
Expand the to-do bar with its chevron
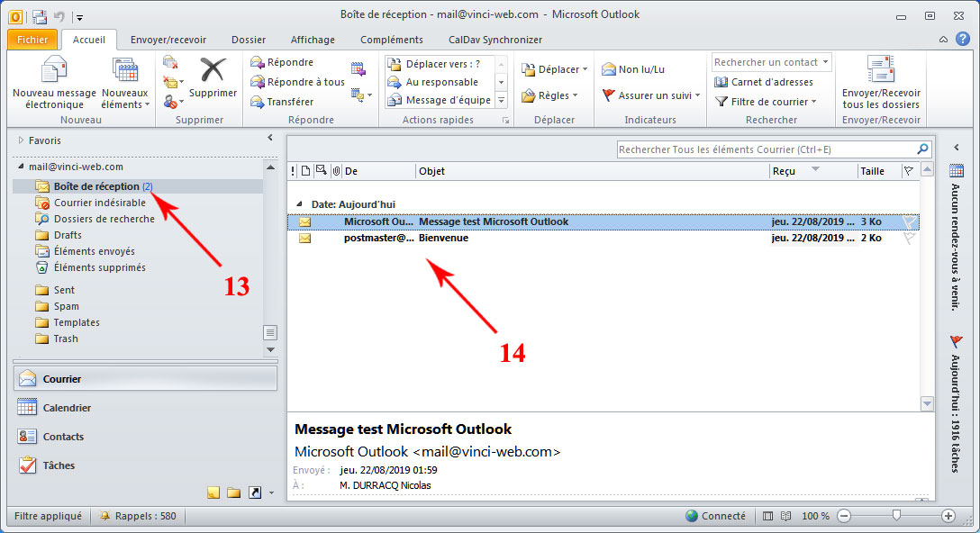(x=957, y=148)
